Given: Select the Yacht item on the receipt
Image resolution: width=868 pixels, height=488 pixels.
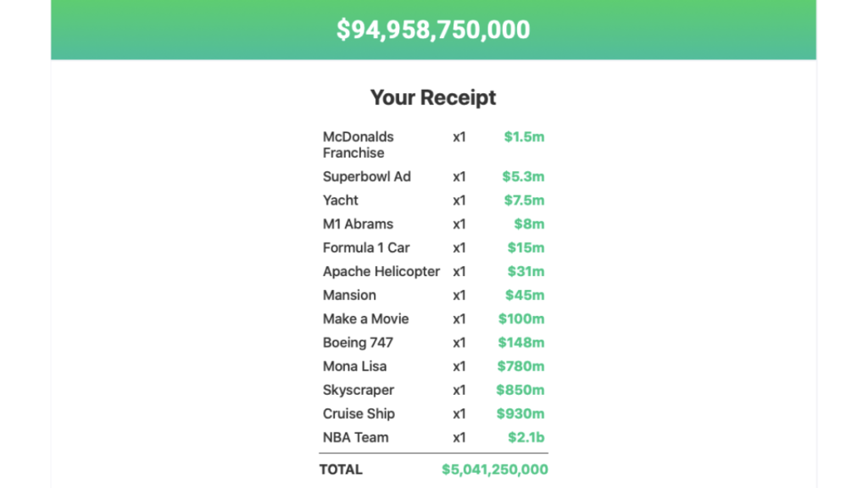Looking at the screenshot, I should [340, 200].
